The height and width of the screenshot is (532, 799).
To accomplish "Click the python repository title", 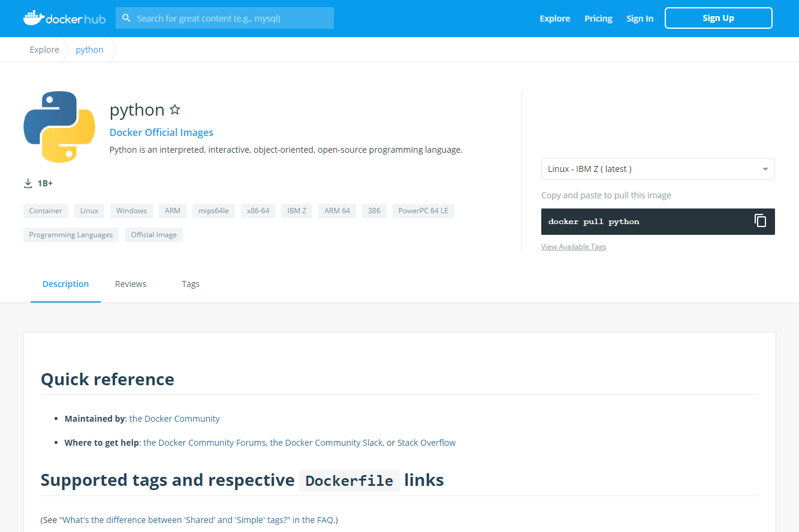I will [x=137, y=110].
